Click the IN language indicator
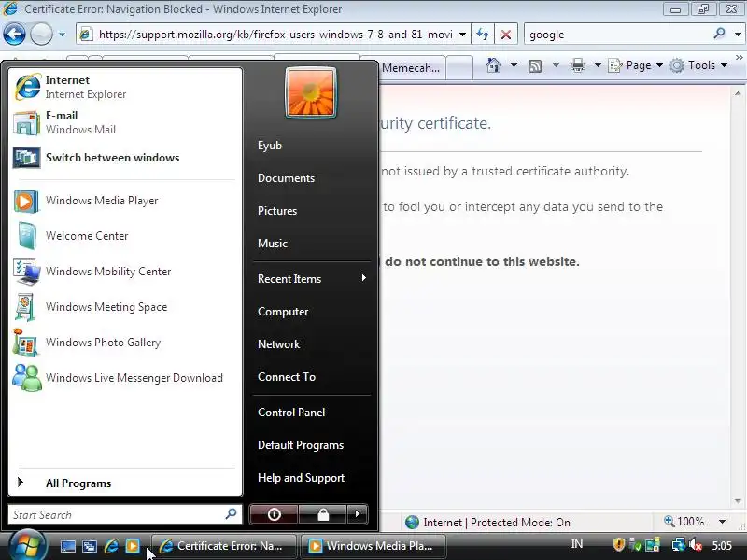Screen dimensions: 747x560 (577, 544)
